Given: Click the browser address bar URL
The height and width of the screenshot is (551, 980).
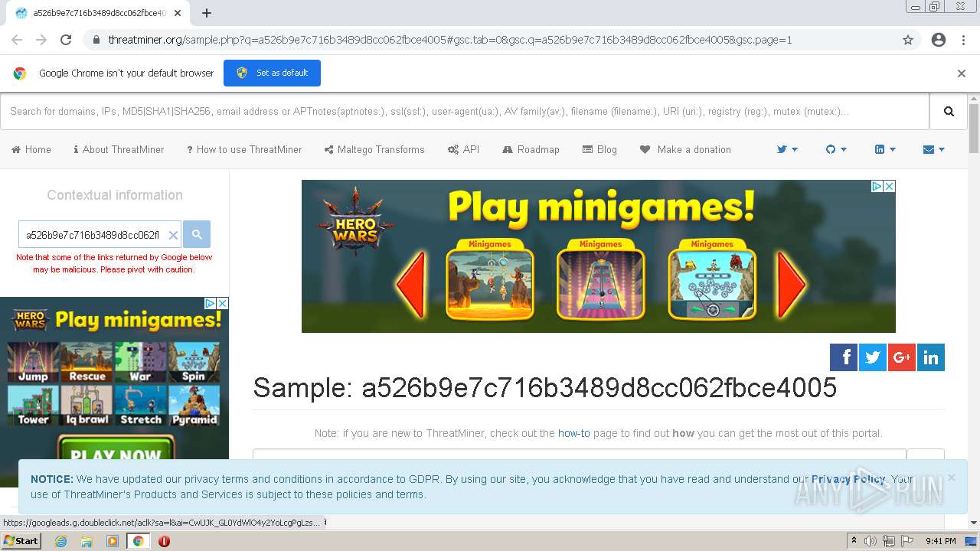Looking at the screenshot, I should 449,40.
